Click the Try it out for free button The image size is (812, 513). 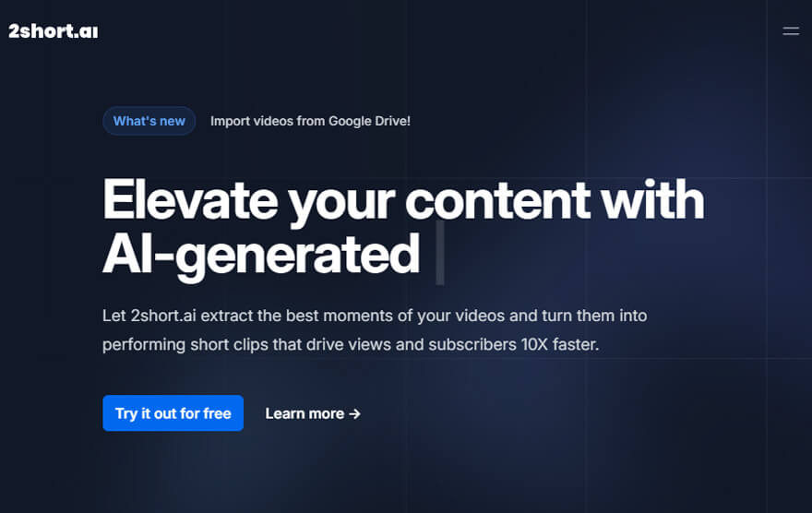point(173,413)
